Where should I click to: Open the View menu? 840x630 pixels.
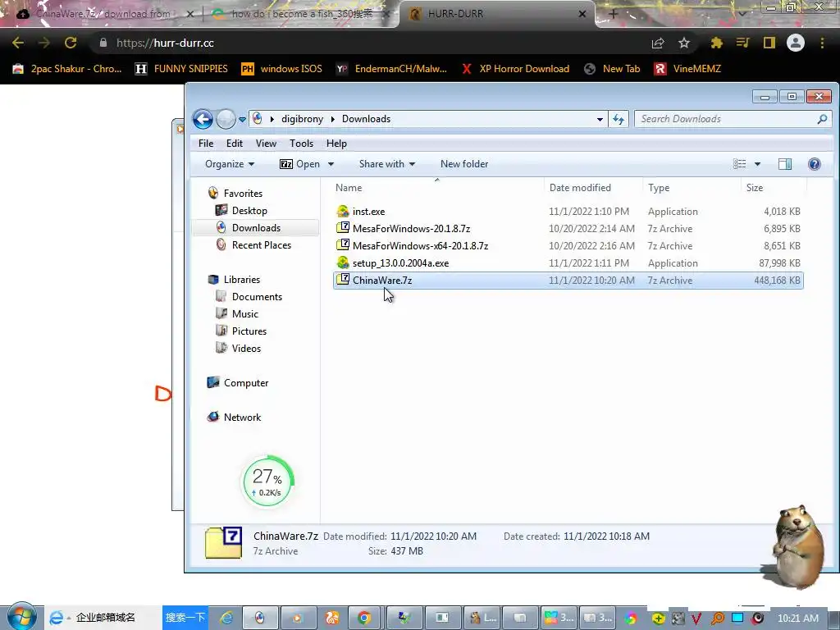266,144
